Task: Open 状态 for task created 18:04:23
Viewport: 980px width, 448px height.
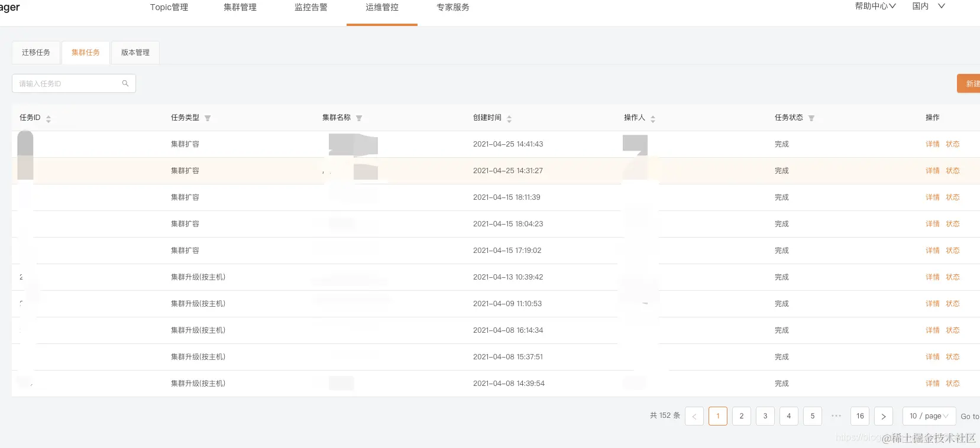Action: [953, 224]
